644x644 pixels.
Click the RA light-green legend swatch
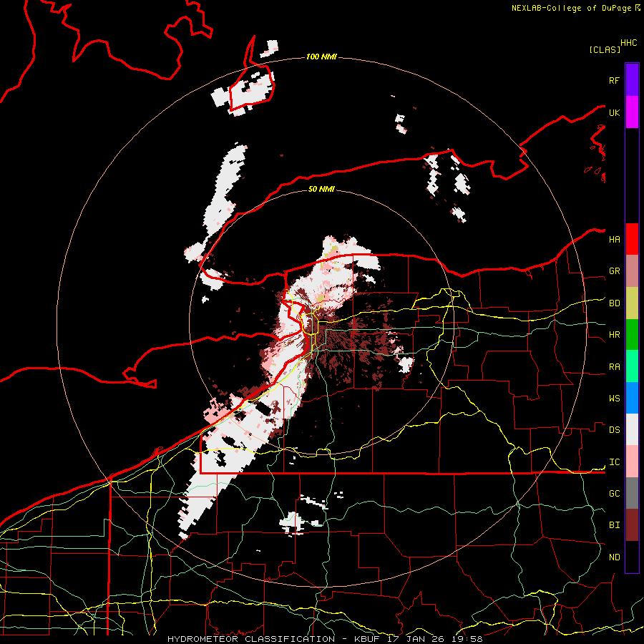632,366
